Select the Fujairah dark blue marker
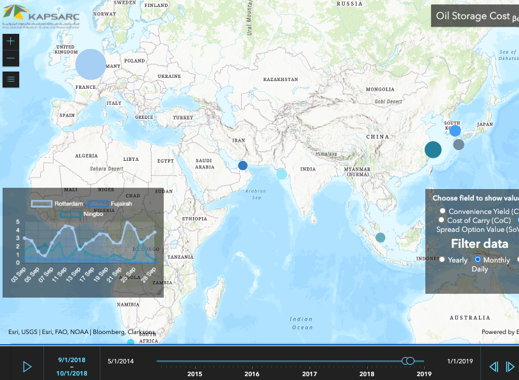This screenshot has width=519, height=380. coord(243,165)
